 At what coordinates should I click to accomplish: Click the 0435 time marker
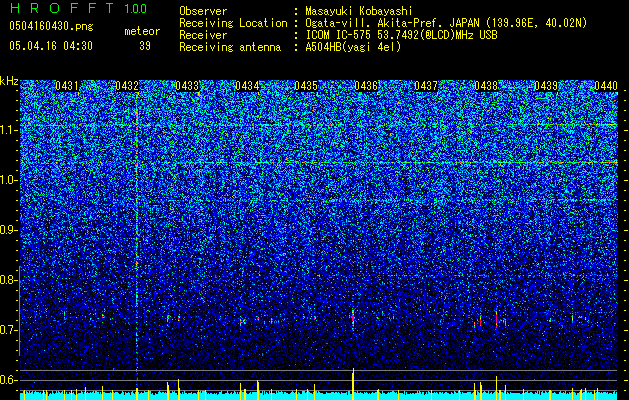coord(306,86)
